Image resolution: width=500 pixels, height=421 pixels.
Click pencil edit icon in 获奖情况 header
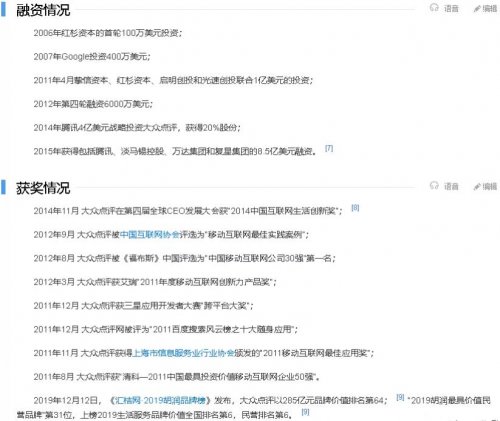[477, 186]
